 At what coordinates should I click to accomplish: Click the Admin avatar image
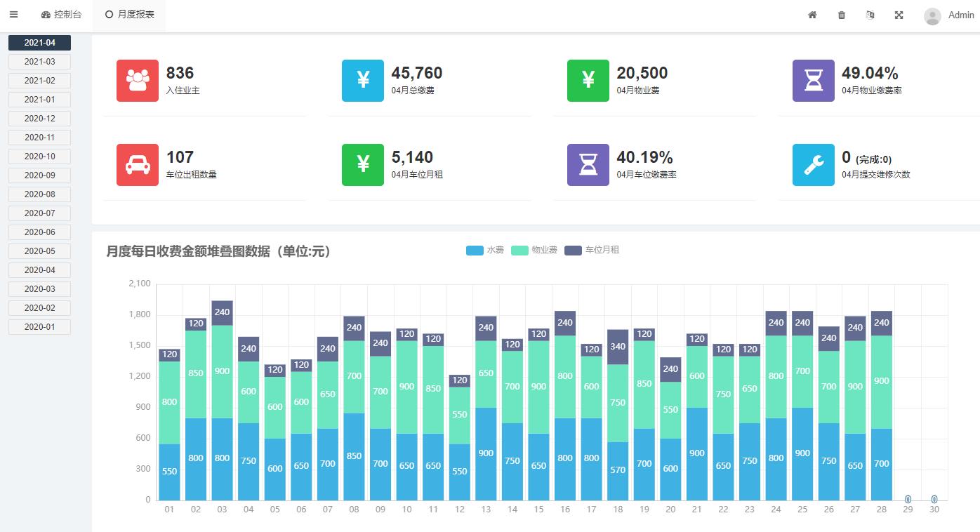932,16
